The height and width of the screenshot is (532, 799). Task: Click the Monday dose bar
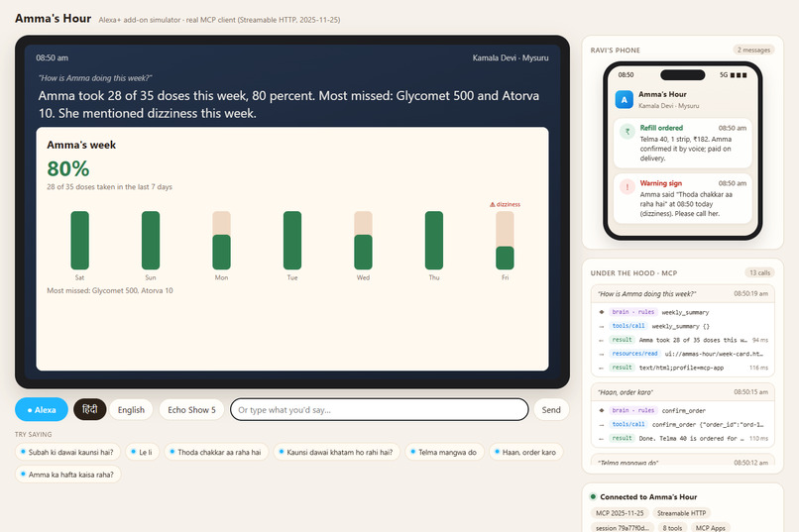pos(221,241)
